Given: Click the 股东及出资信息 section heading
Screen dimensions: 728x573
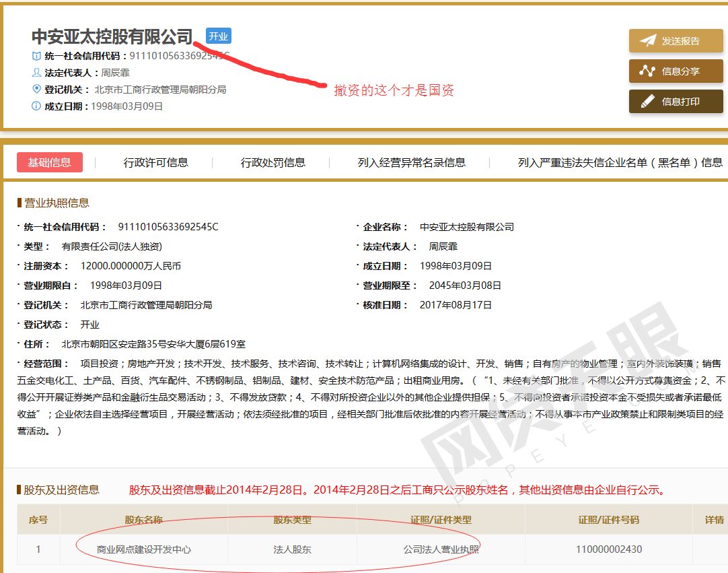Looking at the screenshot, I should pos(61,490).
